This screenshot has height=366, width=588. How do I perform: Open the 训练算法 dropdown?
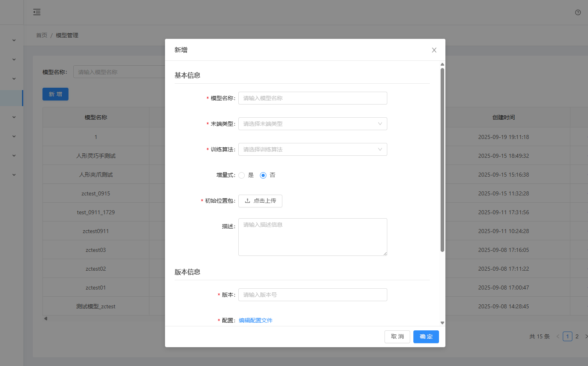click(x=312, y=149)
